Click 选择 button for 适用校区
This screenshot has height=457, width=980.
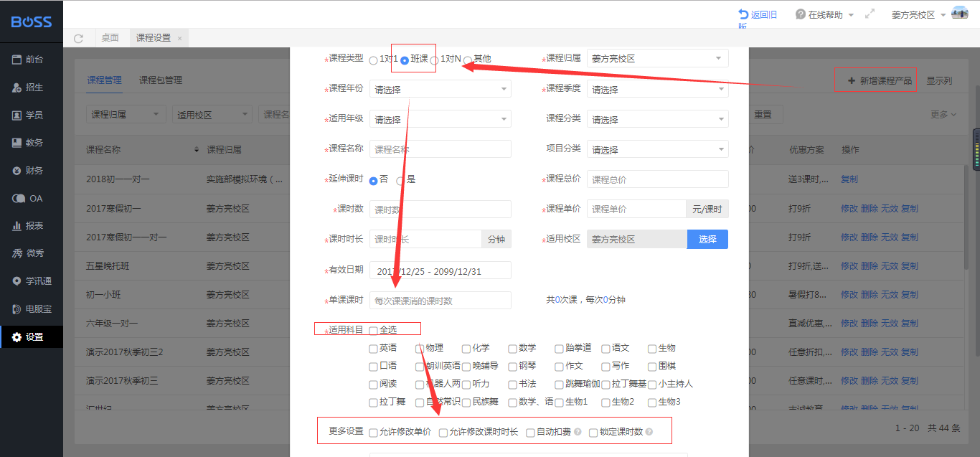pos(707,239)
